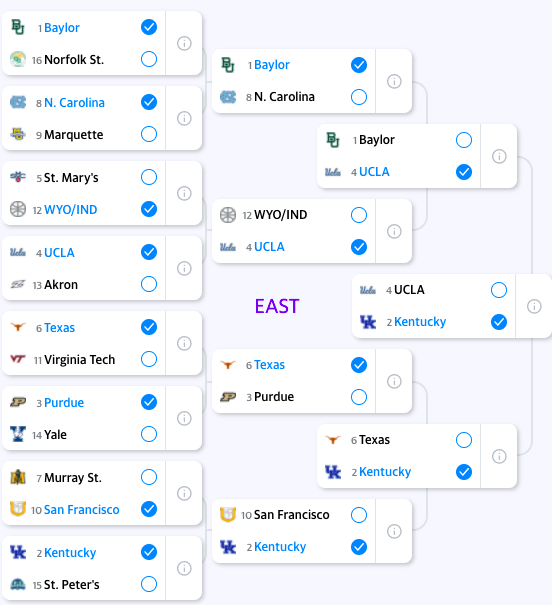552x605 pixels.
Task: Select Marquette as first-round winner
Action: pos(149,134)
